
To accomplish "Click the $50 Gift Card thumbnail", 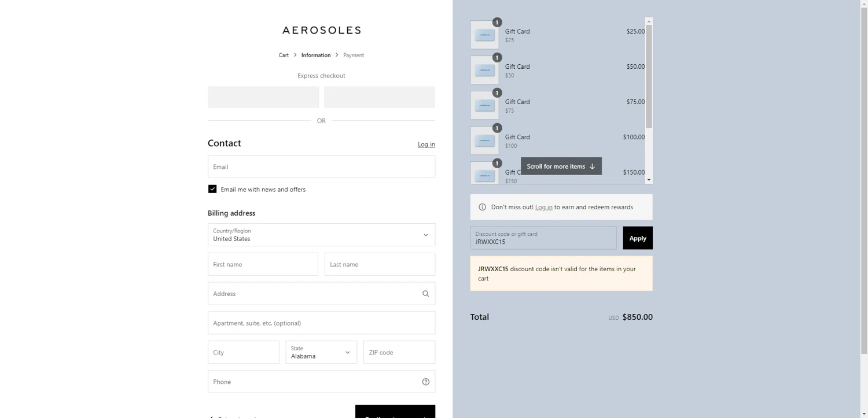I will point(484,71).
